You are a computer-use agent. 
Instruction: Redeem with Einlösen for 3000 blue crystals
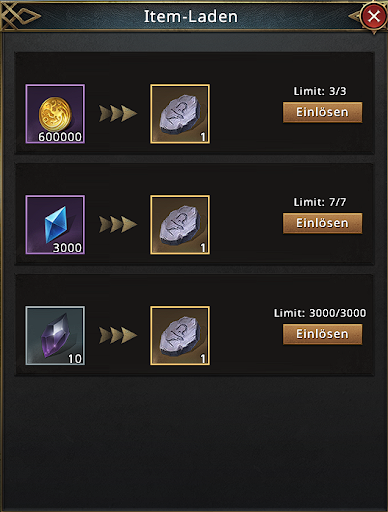click(x=322, y=223)
